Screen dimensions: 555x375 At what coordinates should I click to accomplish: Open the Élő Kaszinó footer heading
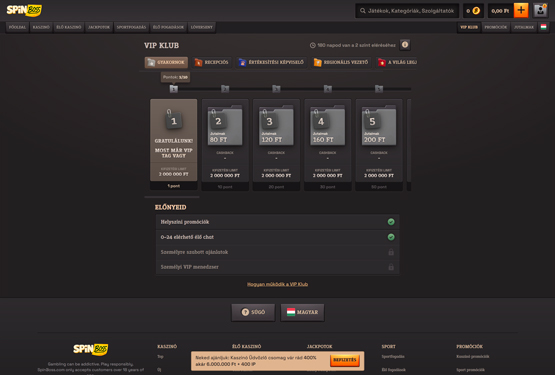coord(246,346)
